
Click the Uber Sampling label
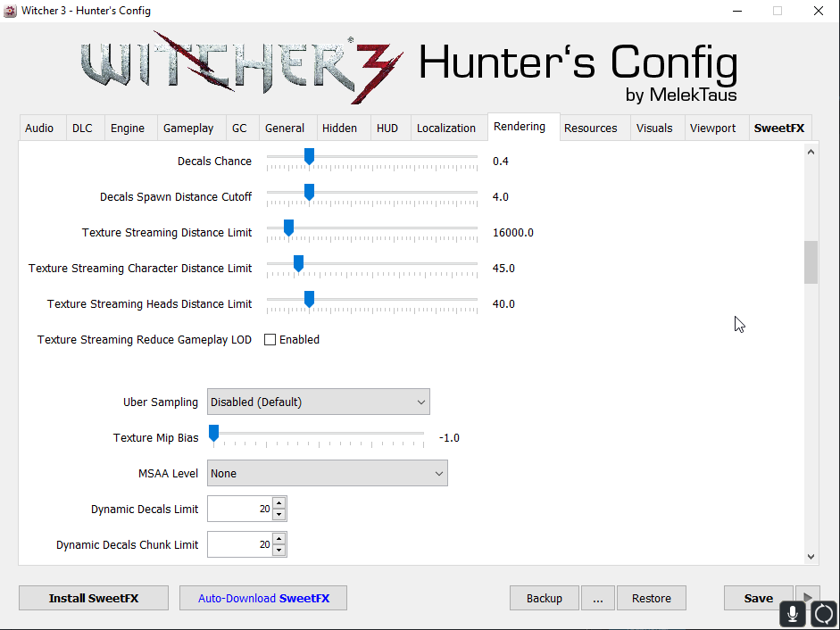pyautogui.click(x=161, y=402)
